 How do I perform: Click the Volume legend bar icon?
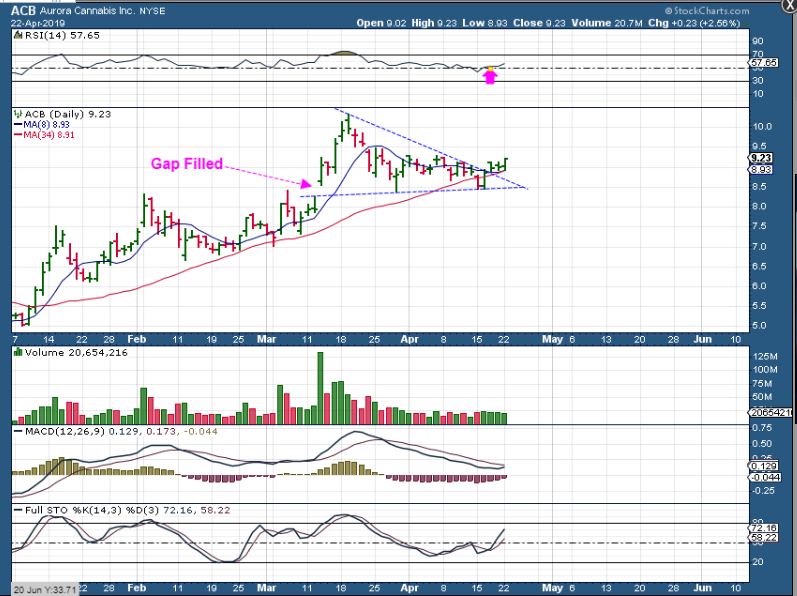18,352
